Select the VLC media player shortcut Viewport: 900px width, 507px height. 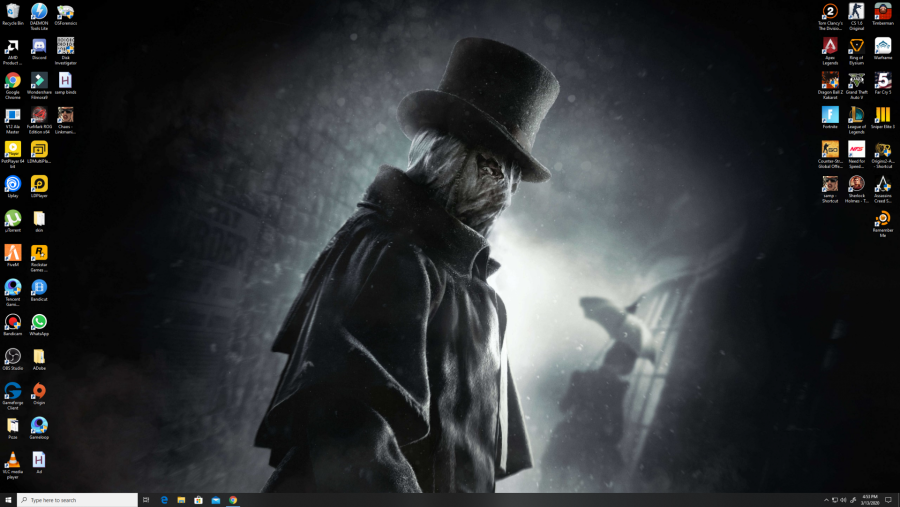pyautogui.click(x=13, y=460)
